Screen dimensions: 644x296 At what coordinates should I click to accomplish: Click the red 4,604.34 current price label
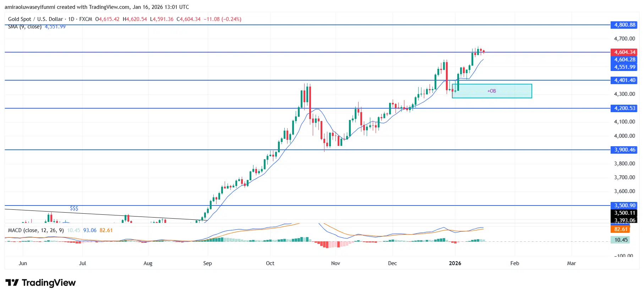point(624,52)
